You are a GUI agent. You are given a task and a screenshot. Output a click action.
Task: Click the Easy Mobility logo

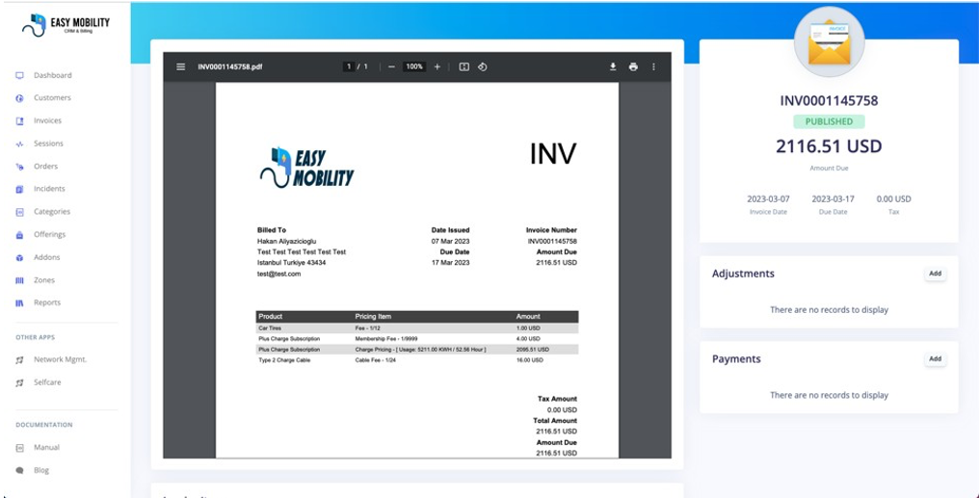tap(66, 25)
